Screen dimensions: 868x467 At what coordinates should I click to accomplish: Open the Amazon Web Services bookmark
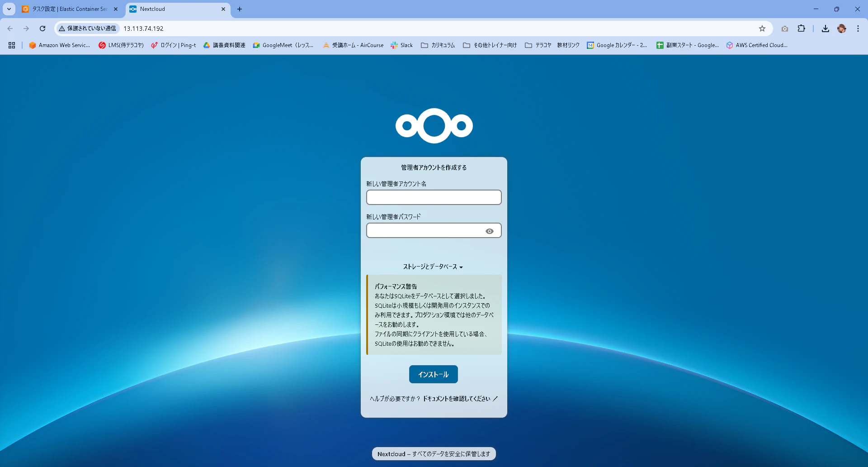[x=60, y=45]
